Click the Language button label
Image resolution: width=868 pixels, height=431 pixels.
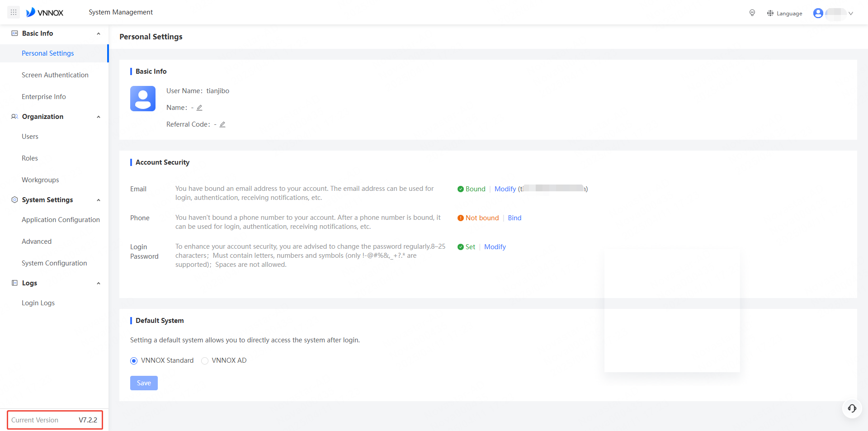point(789,14)
